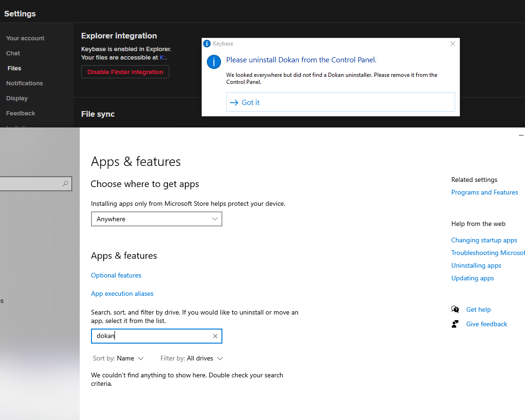Open the K: drive link
The width and height of the screenshot is (525, 420).
coord(162,58)
